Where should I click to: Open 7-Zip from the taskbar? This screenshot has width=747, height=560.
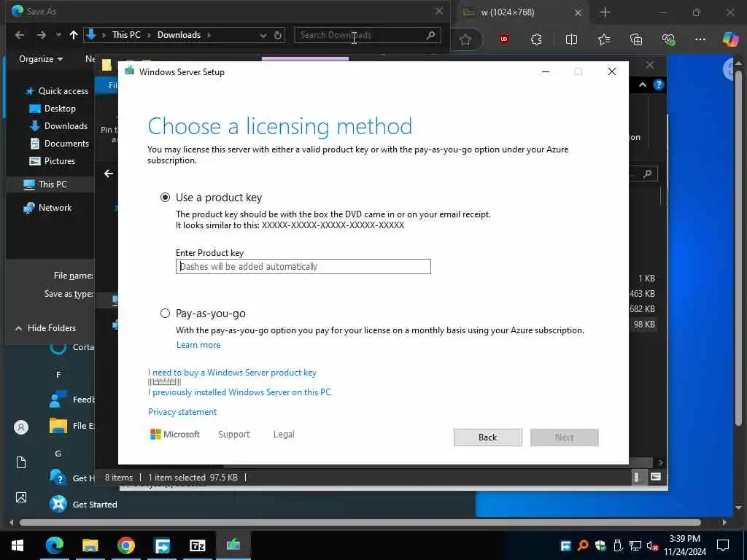[197, 545]
